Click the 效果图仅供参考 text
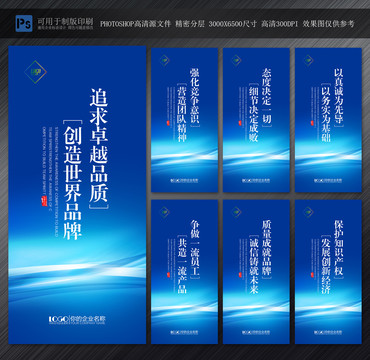Screen dimensions: 370x360 [x=329, y=24]
